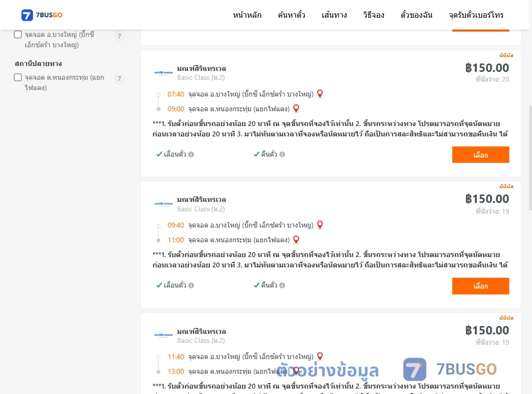Check the จุดจอด อ.บางใหญ่ origin filter checkbox
The image size is (532, 394).
point(18,34)
